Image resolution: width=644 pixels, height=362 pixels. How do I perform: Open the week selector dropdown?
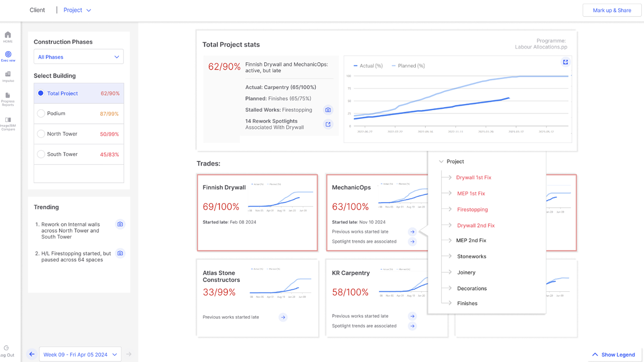coord(80,354)
